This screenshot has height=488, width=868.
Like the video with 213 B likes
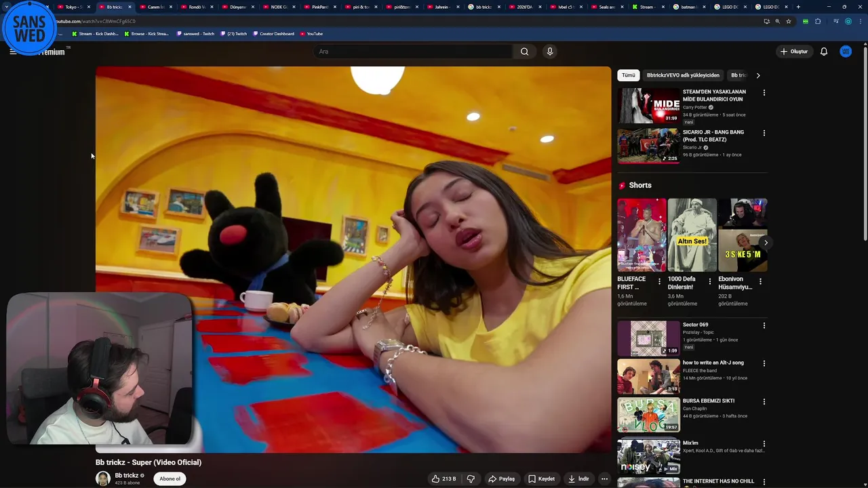coord(444,479)
